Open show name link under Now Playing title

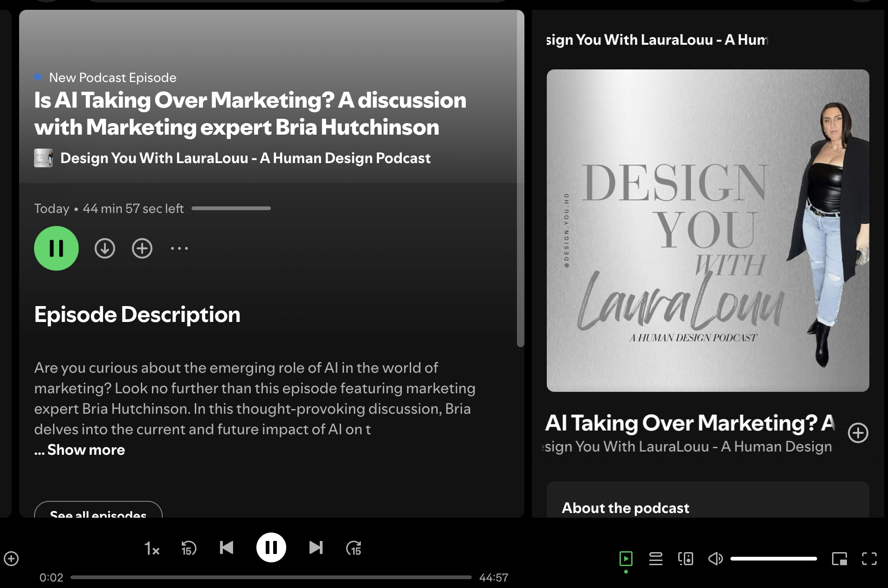tap(688, 446)
